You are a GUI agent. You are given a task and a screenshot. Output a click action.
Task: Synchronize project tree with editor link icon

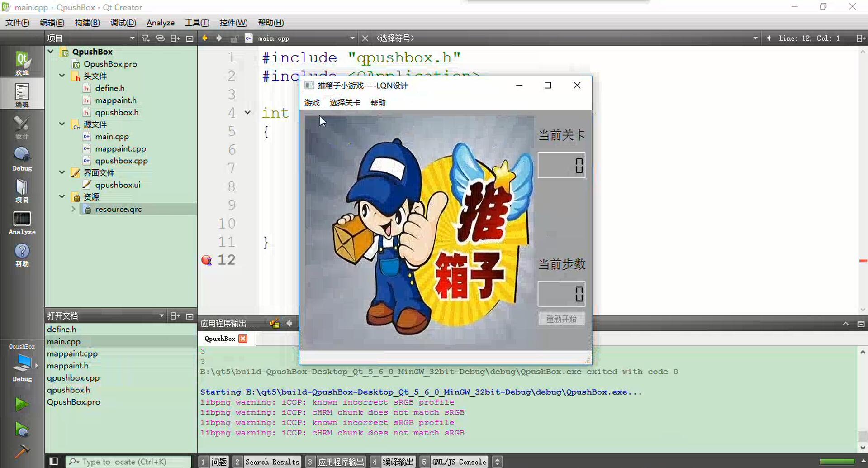click(x=160, y=38)
